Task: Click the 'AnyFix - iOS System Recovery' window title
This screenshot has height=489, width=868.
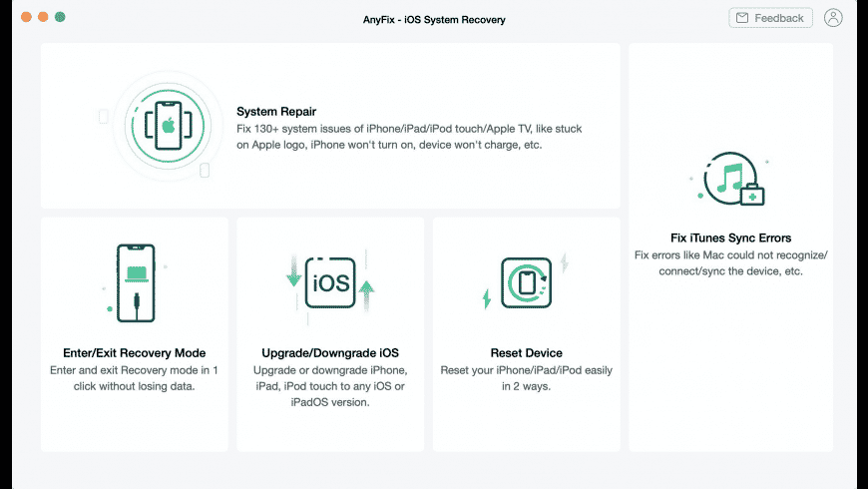Action: coord(434,19)
